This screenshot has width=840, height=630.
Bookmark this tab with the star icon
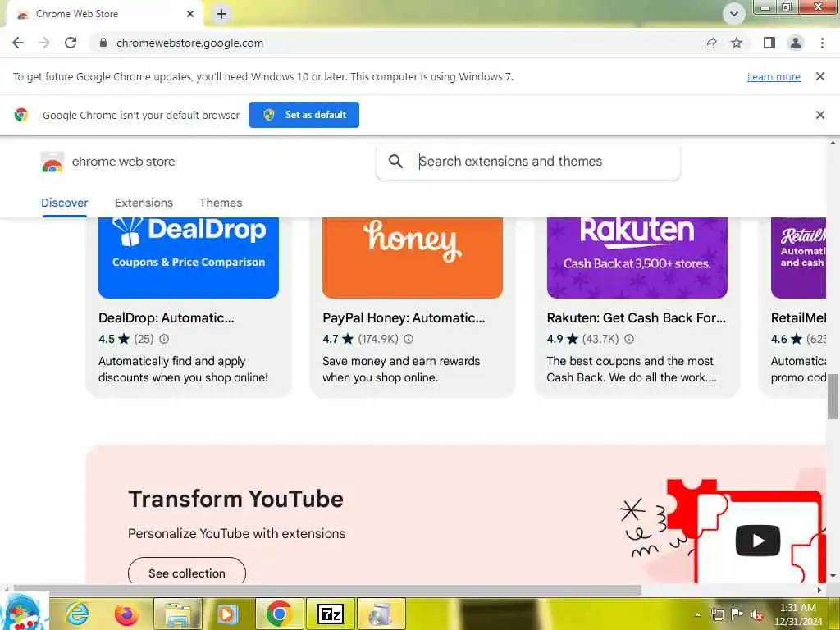737,43
